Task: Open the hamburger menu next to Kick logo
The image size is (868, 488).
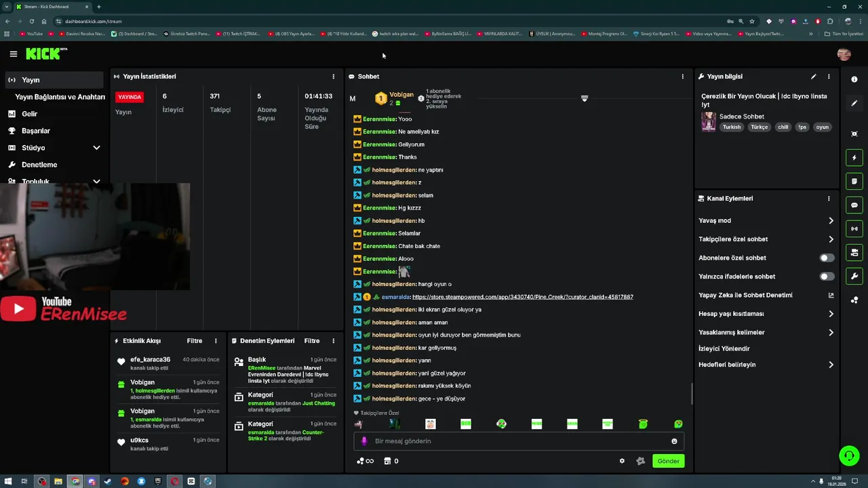Action: tap(13, 54)
